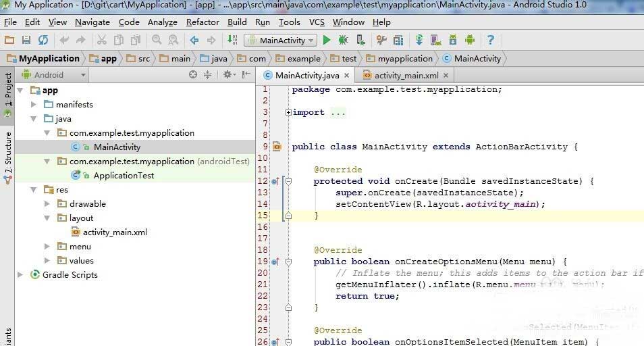The height and width of the screenshot is (346, 644).
Task: Open the MainActivity run configuration dropdown
Action: click(281, 41)
